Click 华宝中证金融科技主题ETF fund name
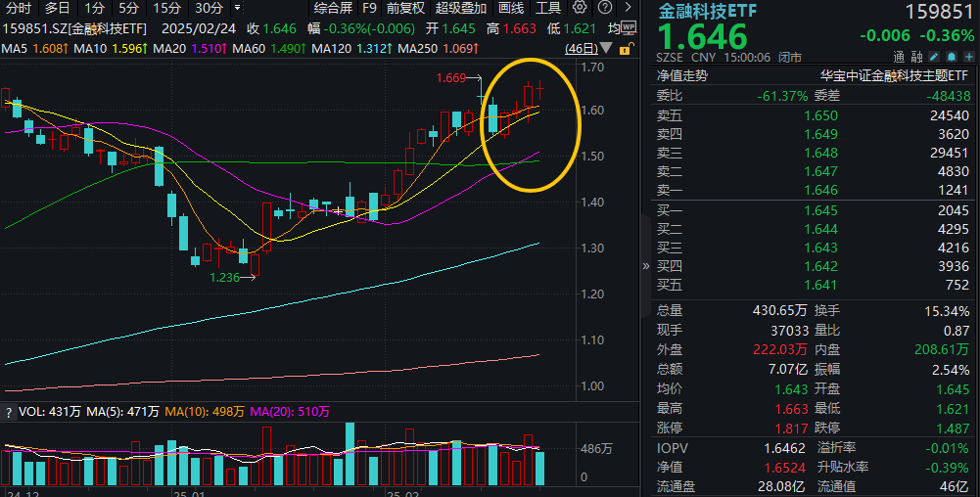 [895, 76]
